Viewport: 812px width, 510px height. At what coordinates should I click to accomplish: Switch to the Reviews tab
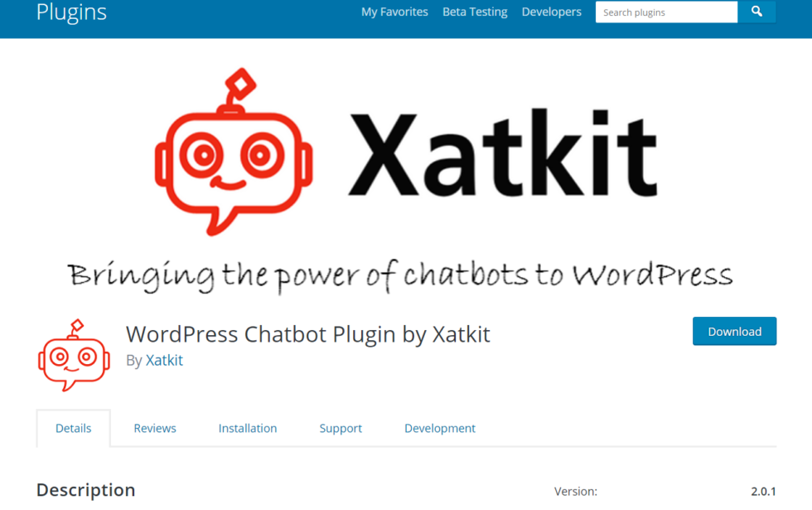point(155,428)
